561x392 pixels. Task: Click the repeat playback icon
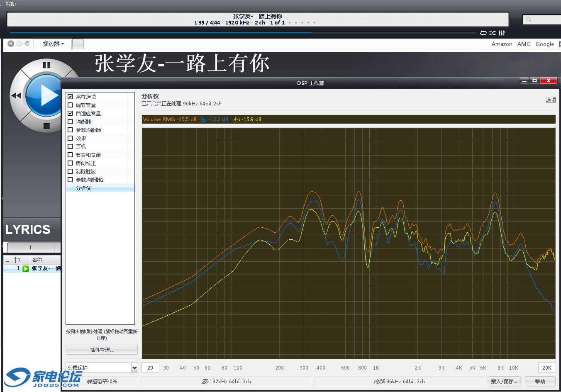[483, 33]
